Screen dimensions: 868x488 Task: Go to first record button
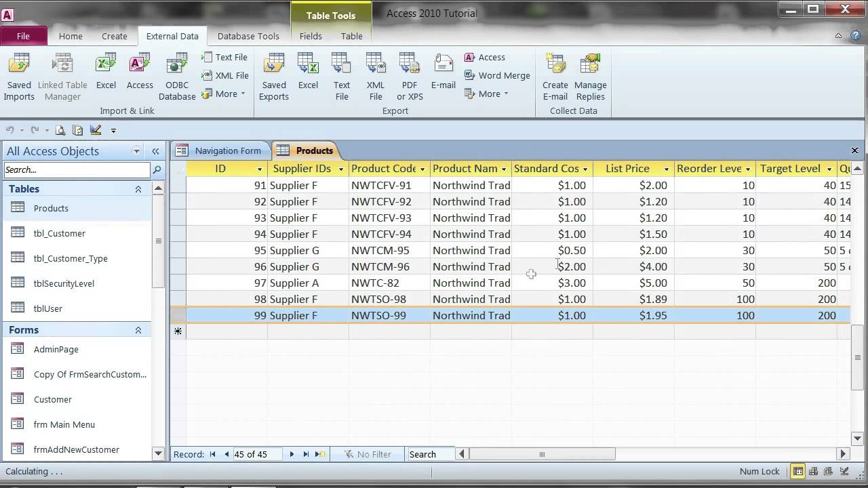[212, 454]
